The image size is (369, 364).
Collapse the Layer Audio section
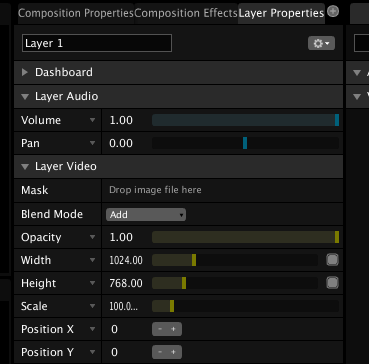pyautogui.click(x=25, y=96)
